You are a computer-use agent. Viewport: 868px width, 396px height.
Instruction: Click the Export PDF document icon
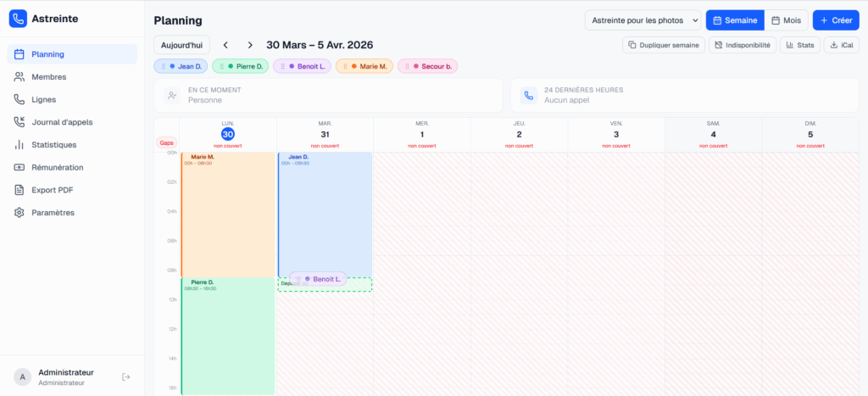pyautogui.click(x=19, y=190)
